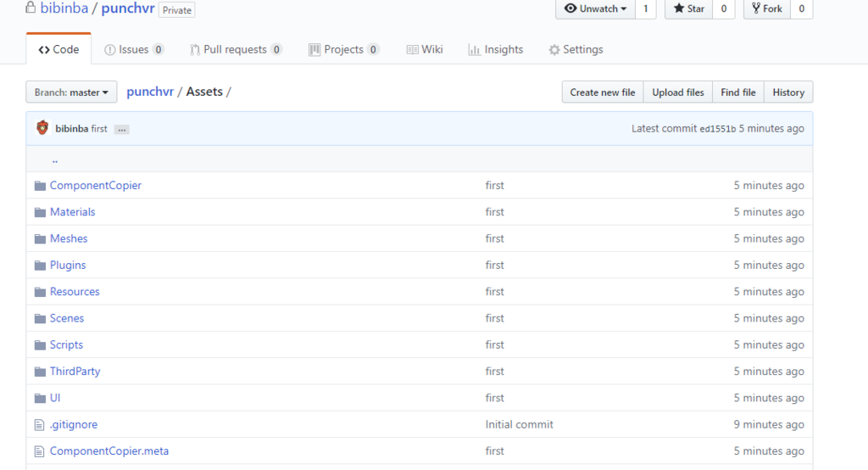The height and width of the screenshot is (470, 868).
Task: Click the Upload files button
Action: (x=677, y=92)
